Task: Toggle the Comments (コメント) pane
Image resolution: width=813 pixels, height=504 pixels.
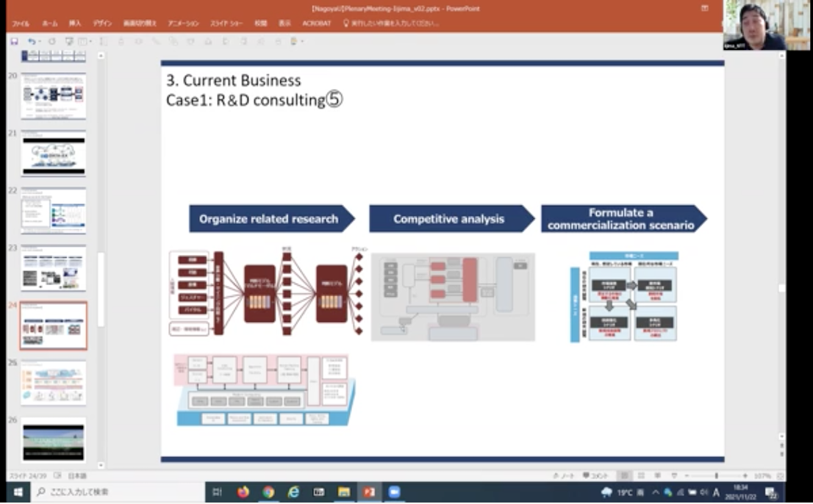Action: (596, 476)
